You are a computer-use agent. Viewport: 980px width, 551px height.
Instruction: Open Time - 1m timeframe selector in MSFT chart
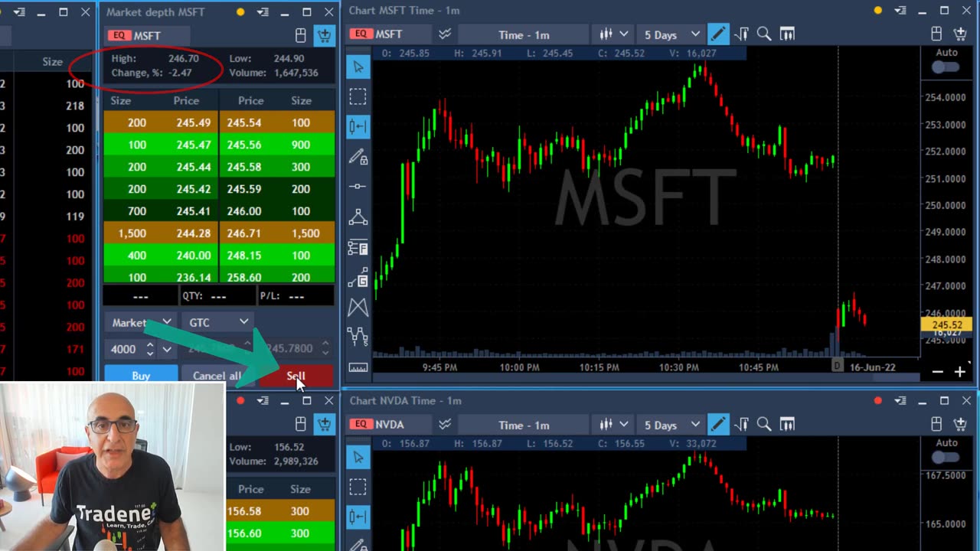point(524,34)
